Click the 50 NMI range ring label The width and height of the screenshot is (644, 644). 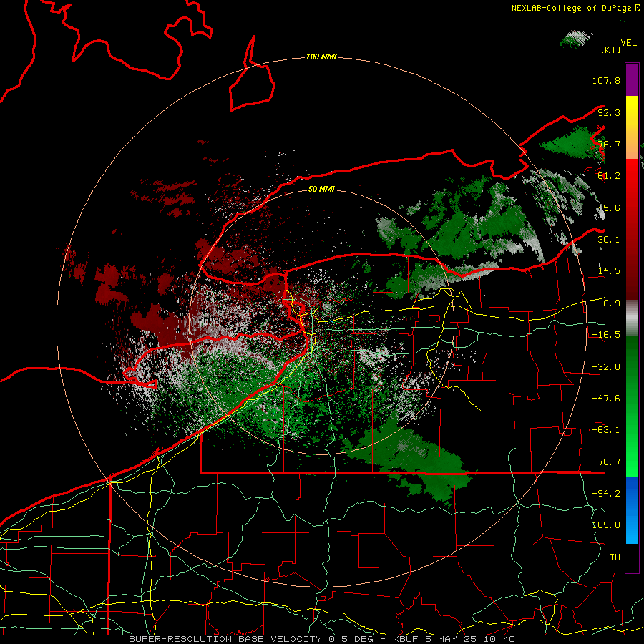tap(321, 189)
